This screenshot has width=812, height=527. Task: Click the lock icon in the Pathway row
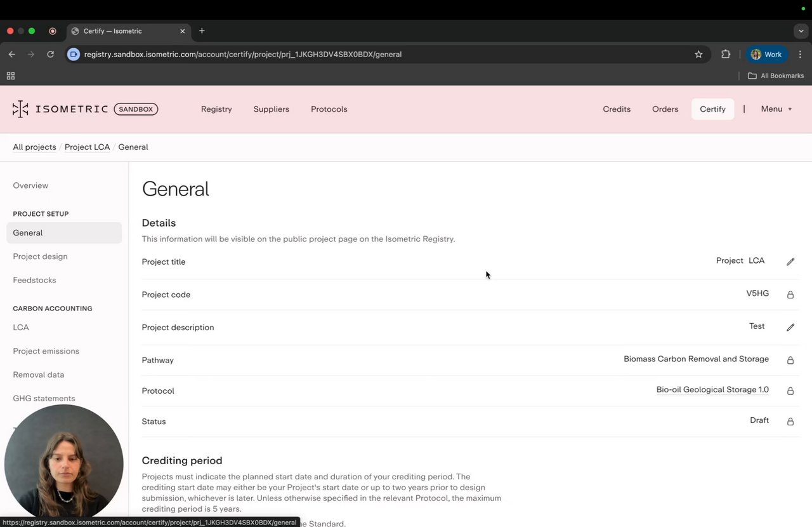click(x=790, y=361)
